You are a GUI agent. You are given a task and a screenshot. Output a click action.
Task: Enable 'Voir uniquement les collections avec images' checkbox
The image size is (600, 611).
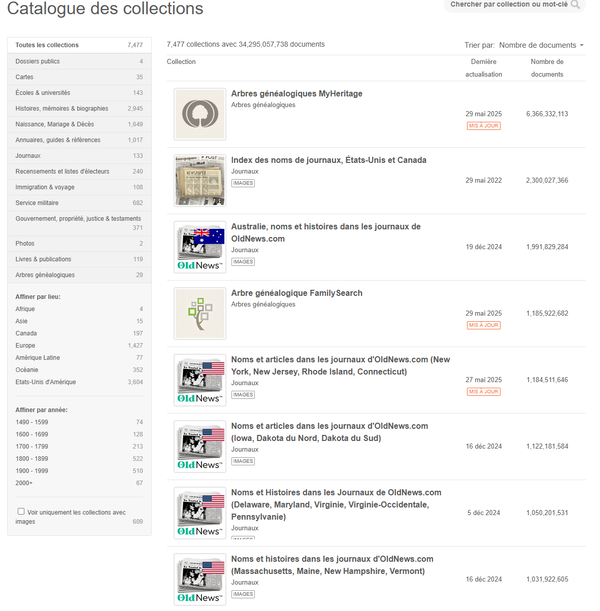pyautogui.click(x=22, y=511)
